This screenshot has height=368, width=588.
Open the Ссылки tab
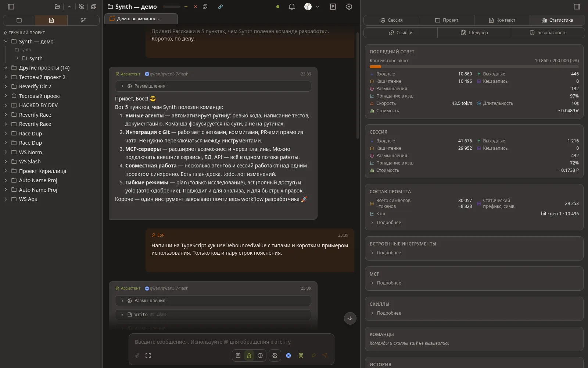[x=401, y=33]
